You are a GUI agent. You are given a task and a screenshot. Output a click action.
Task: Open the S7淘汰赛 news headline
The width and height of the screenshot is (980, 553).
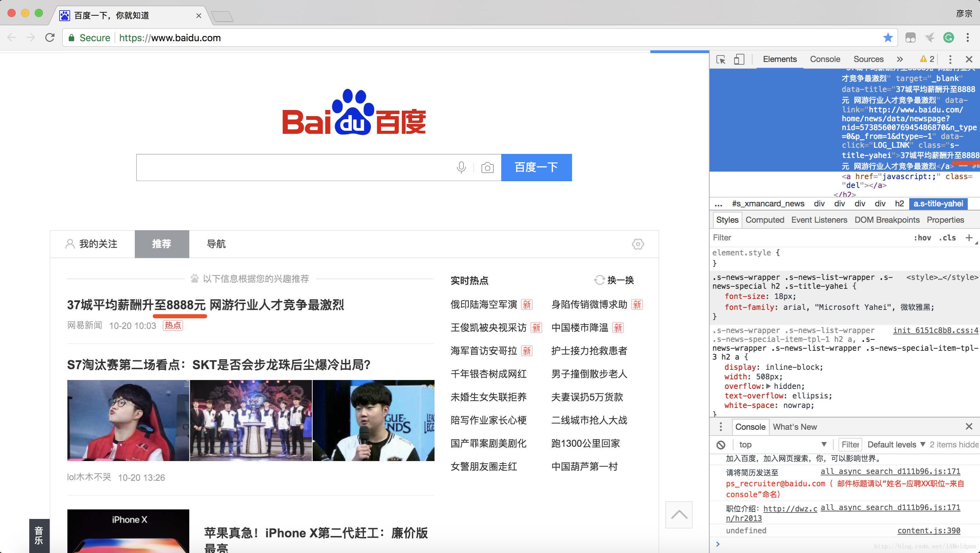click(x=219, y=365)
